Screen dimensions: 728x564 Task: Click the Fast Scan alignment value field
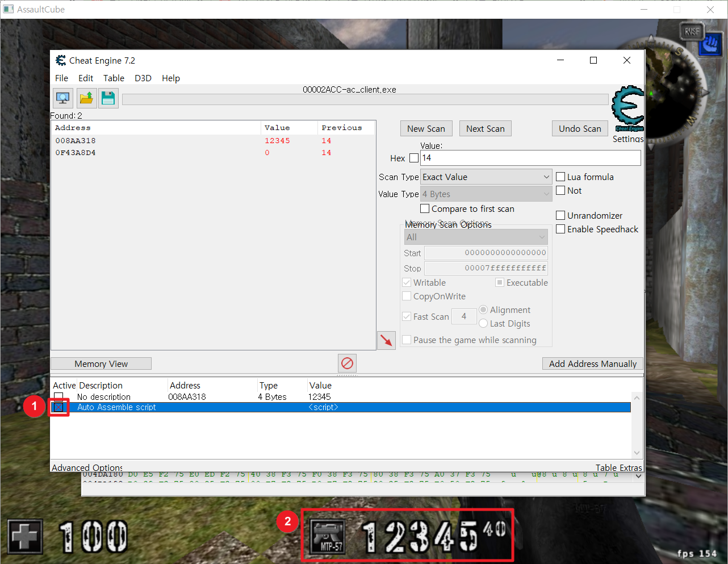(x=464, y=316)
